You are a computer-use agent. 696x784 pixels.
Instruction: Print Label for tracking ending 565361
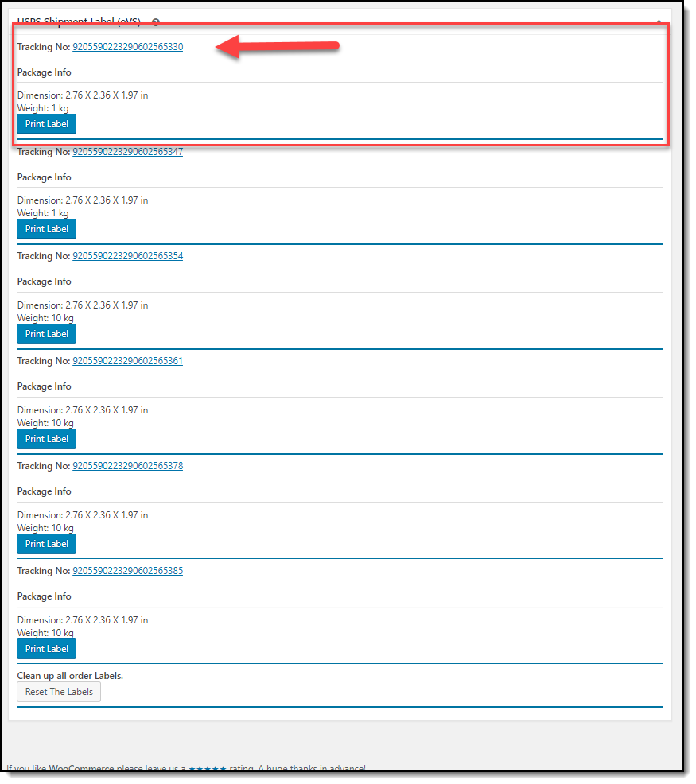click(x=47, y=439)
